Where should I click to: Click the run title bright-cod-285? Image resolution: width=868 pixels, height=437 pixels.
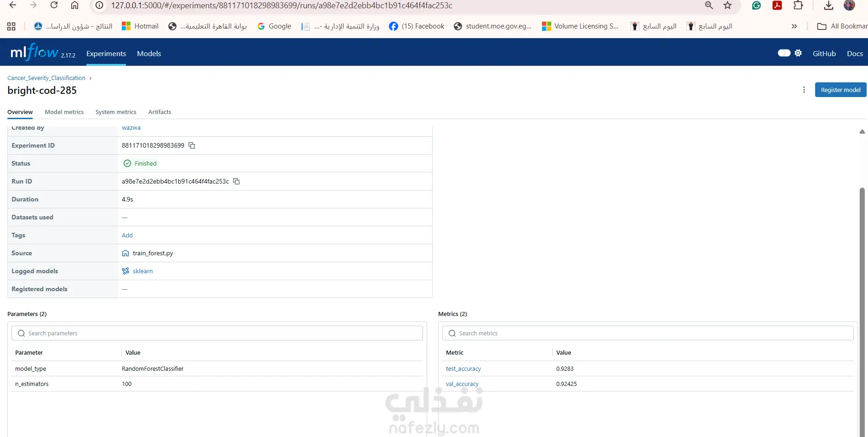click(x=42, y=90)
